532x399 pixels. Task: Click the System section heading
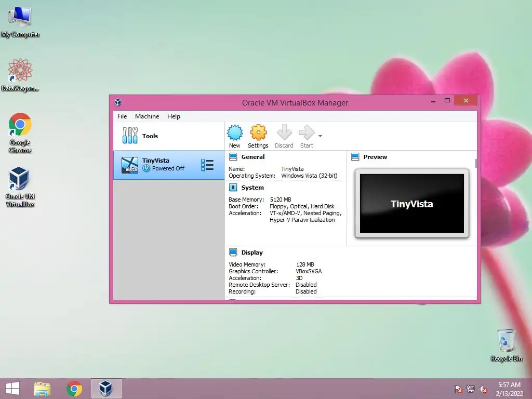coord(252,188)
